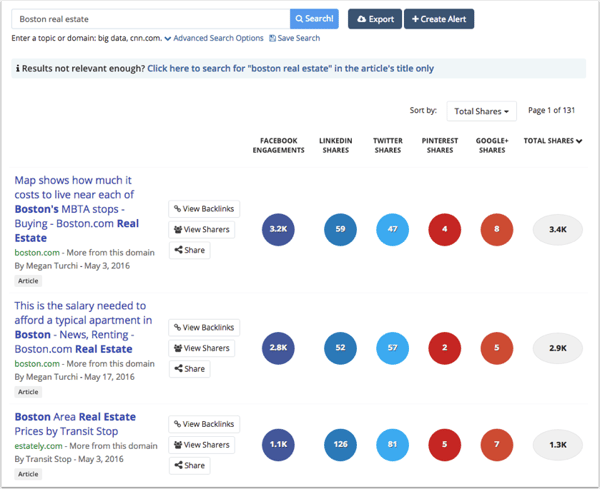600x489 pixels.
Task: View Sharers for the MBTA stops article
Action: pos(204,230)
